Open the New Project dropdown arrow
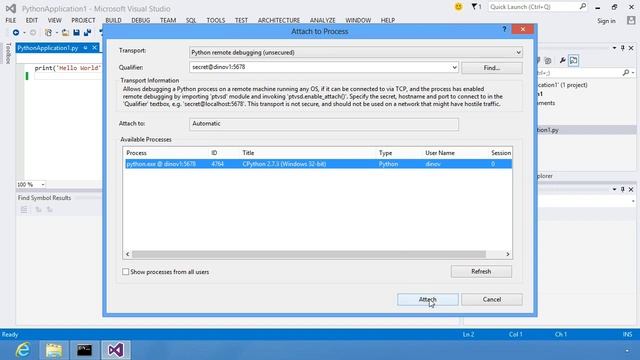Viewport: 640px width, 360px height. point(56,33)
